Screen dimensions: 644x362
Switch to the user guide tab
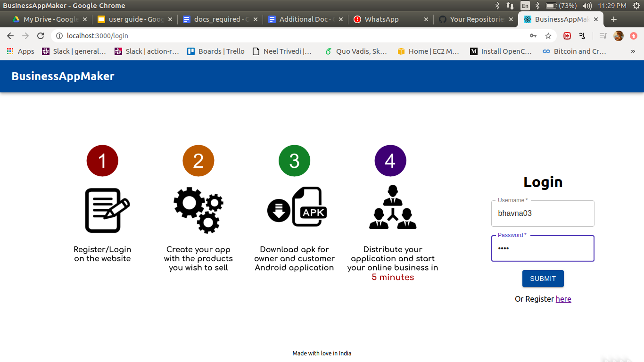click(x=135, y=19)
